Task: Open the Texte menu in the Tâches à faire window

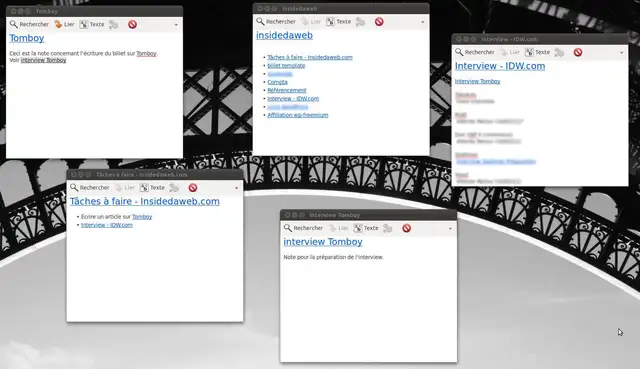Action: (x=152, y=188)
